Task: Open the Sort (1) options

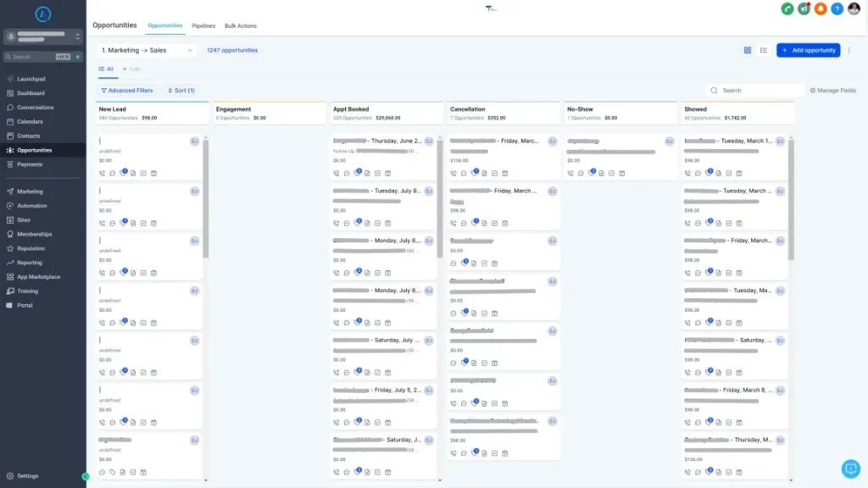Action: pos(181,90)
